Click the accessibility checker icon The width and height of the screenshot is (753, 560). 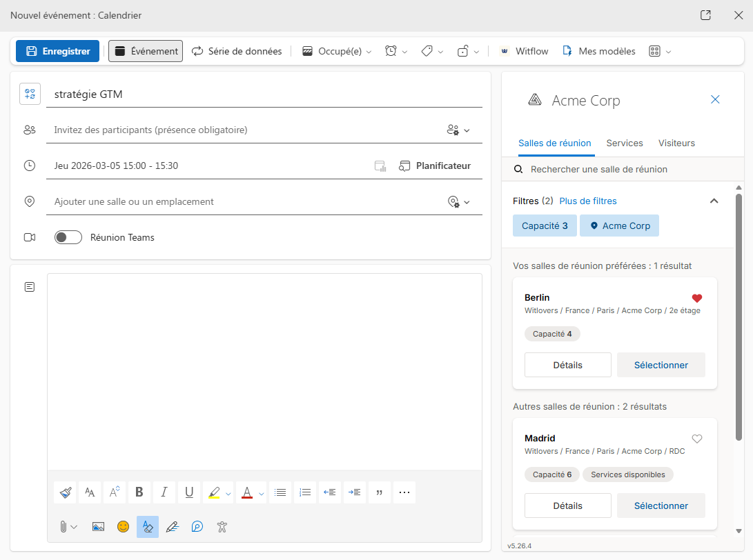[x=222, y=526]
